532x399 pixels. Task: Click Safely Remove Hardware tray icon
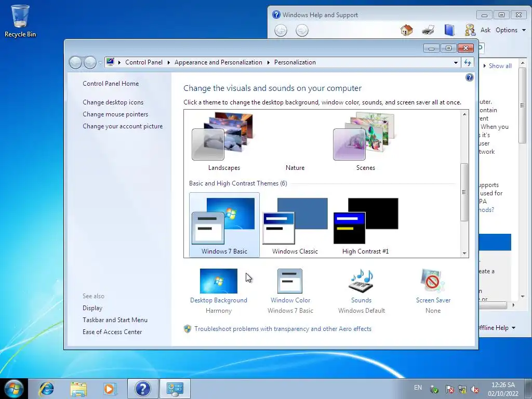point(434,390)
